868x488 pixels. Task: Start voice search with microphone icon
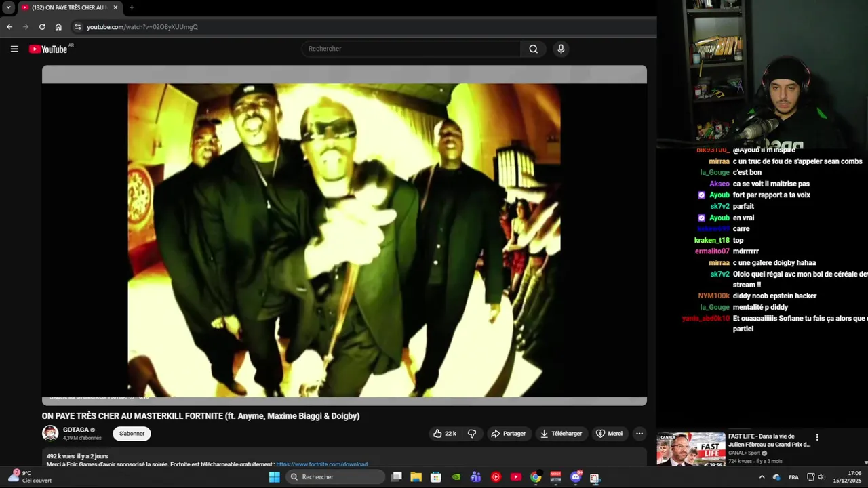(x=561, y=49)
